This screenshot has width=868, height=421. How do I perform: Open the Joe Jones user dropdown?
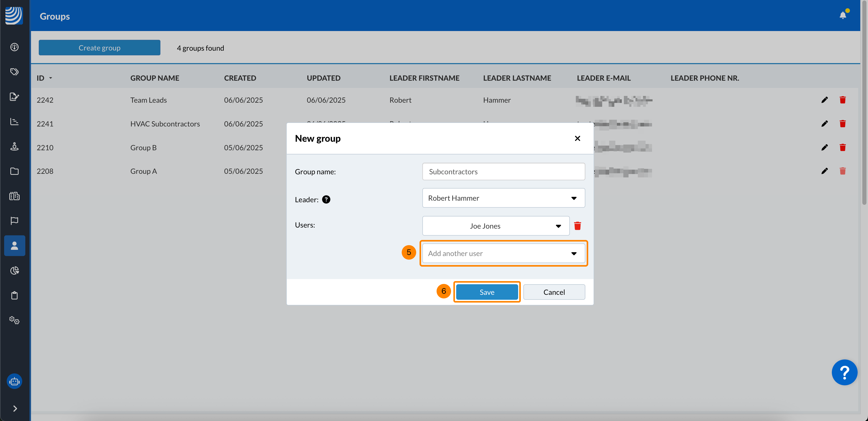(x=496, y=226)
